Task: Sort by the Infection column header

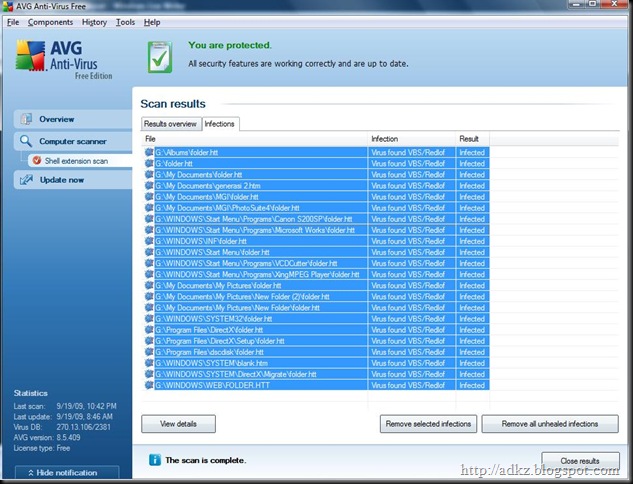Action: pos(412,139)
